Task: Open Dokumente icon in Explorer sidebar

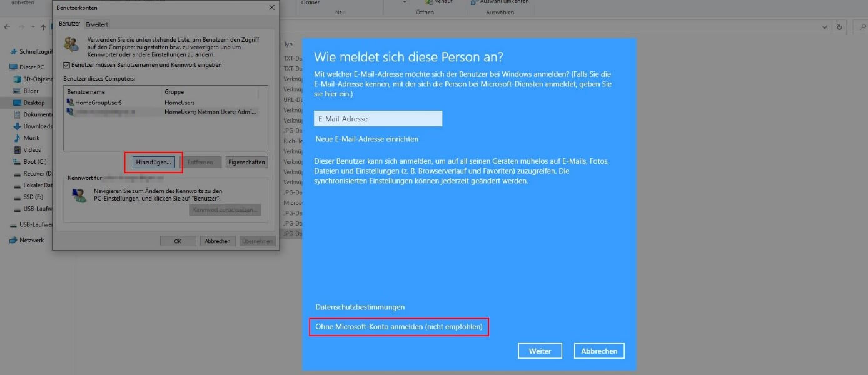Action: pyautogui.click(x=18, y=114)
